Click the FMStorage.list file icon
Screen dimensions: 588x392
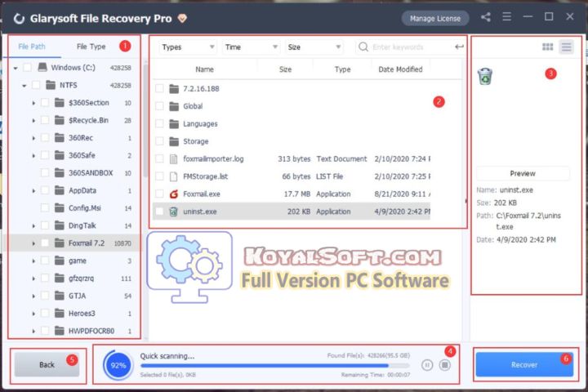(x=173, y=176)
